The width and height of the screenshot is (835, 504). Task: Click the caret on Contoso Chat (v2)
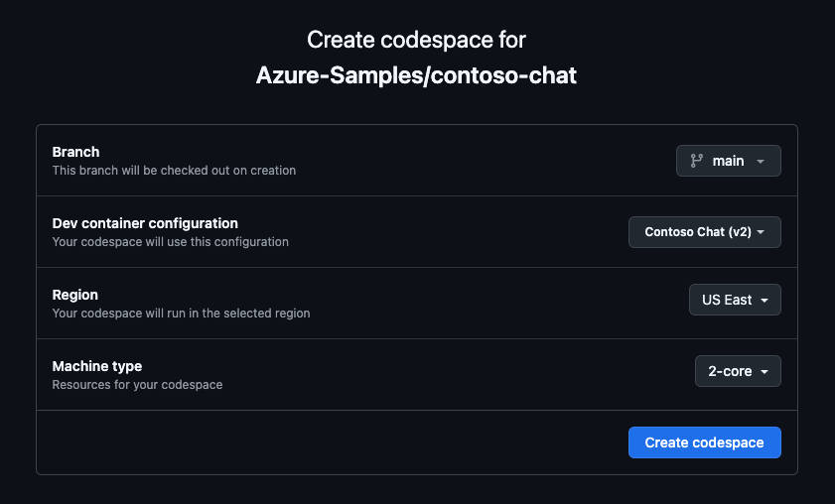(762, 233)
